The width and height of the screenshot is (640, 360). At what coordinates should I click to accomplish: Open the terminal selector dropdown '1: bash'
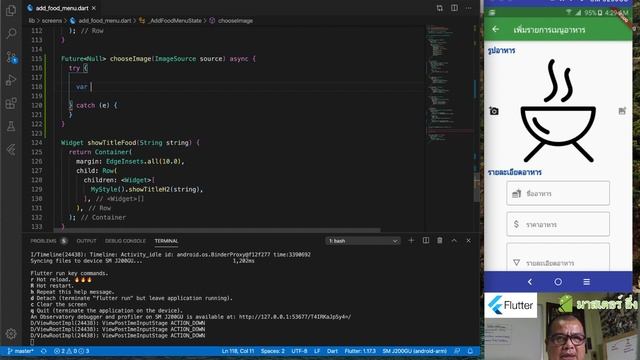coord(362,241)
